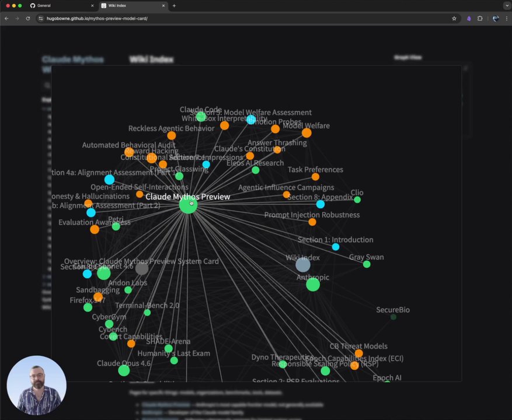Viewport: 512px width, 420px height.
Task: Select the Claude Code green node
Action: pos(201,117)
